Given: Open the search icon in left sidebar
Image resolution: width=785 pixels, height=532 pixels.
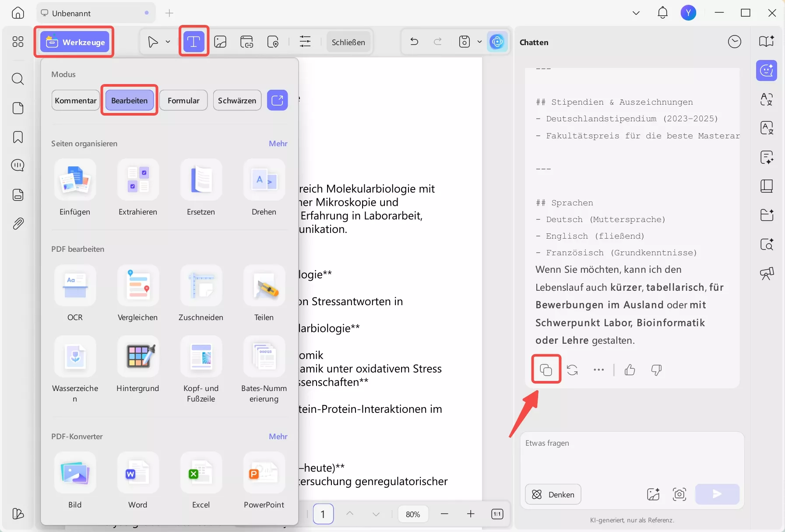Looking at the screenshot, I should pos(18,79).
